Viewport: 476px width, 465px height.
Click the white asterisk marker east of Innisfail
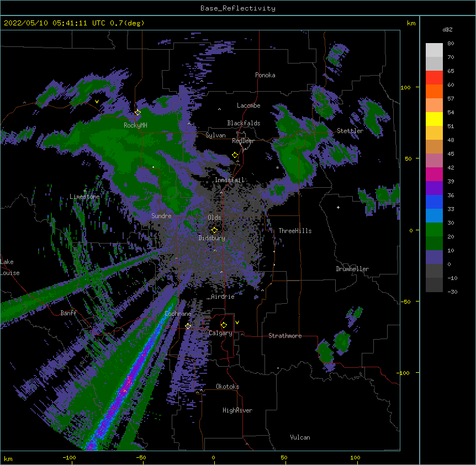(277, 168)
